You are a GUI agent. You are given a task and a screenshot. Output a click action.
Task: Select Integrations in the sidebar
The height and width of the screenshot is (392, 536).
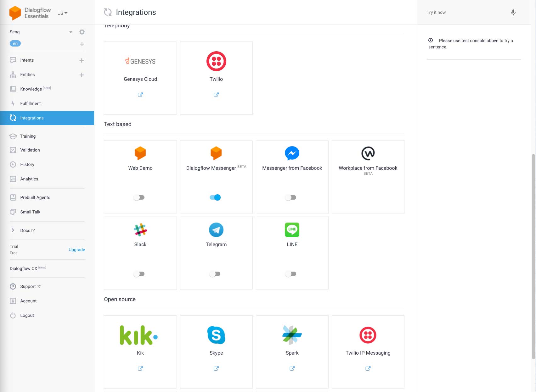coord(47,118)
